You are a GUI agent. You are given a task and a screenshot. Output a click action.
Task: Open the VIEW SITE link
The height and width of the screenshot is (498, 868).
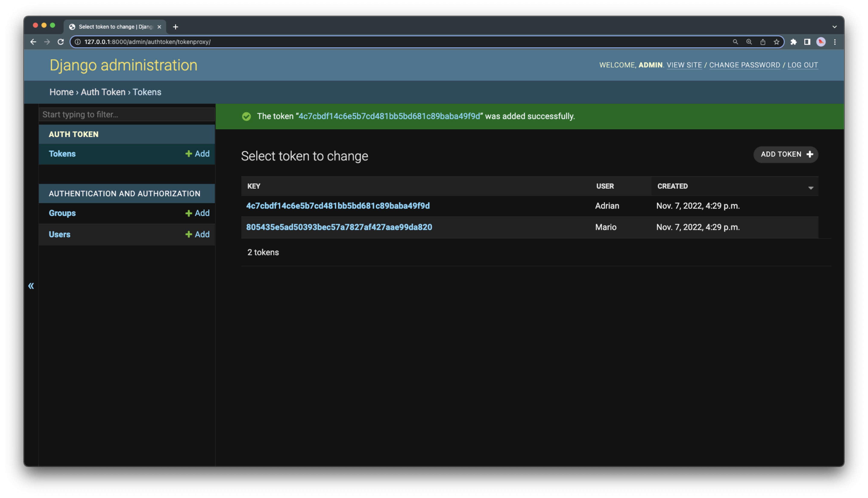click(x=684, y=65)
